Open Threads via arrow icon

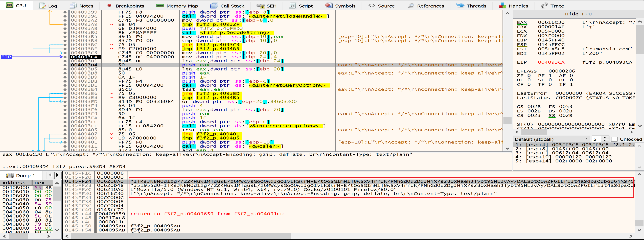tap(460, 6)
